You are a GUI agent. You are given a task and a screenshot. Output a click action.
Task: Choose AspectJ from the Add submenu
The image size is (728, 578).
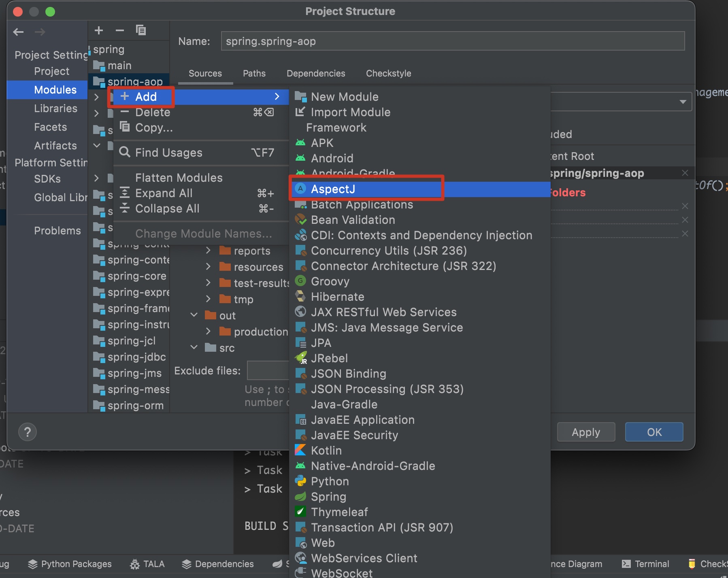(x=333, y=189)
